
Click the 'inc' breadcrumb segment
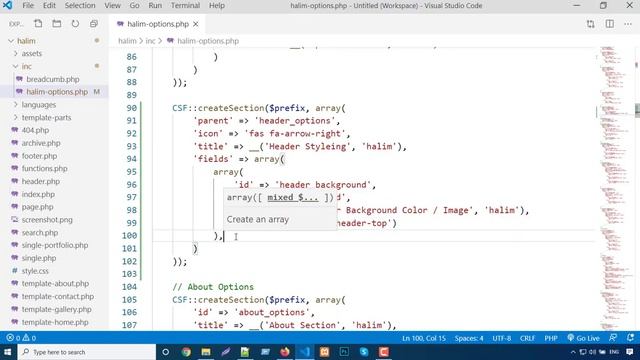[150, 41]
